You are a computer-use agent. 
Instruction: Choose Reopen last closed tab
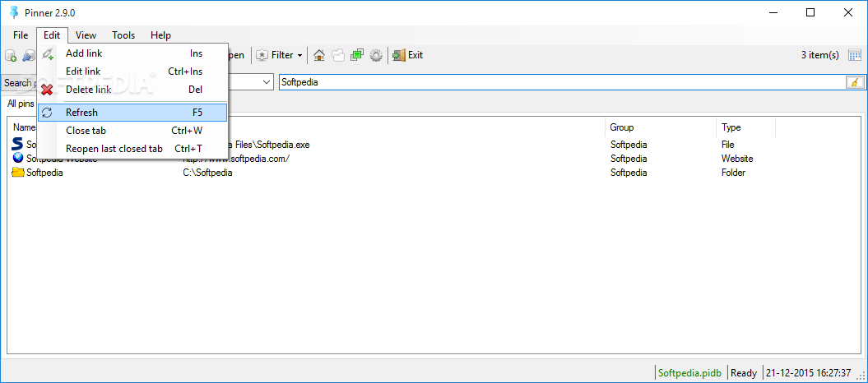[x=132, y=149]
